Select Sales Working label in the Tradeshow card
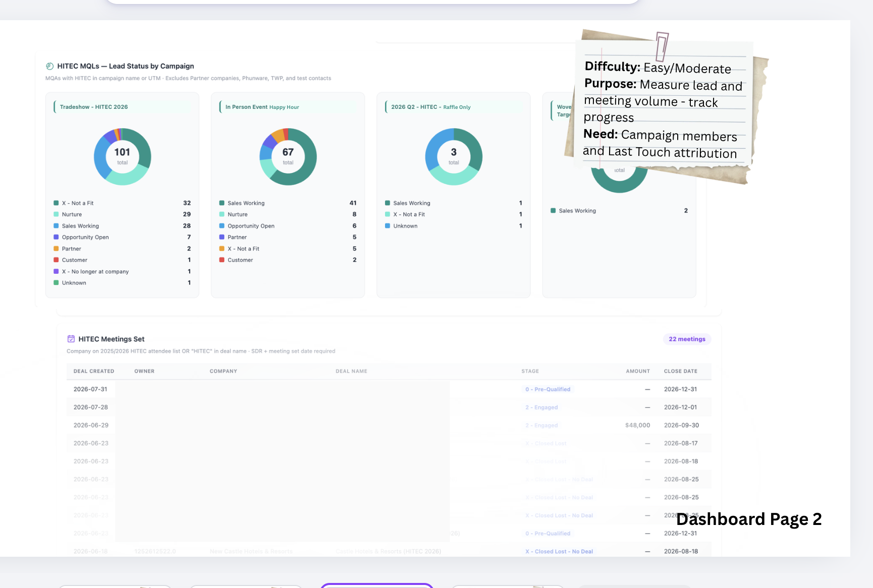 click(x=80, y=226)
